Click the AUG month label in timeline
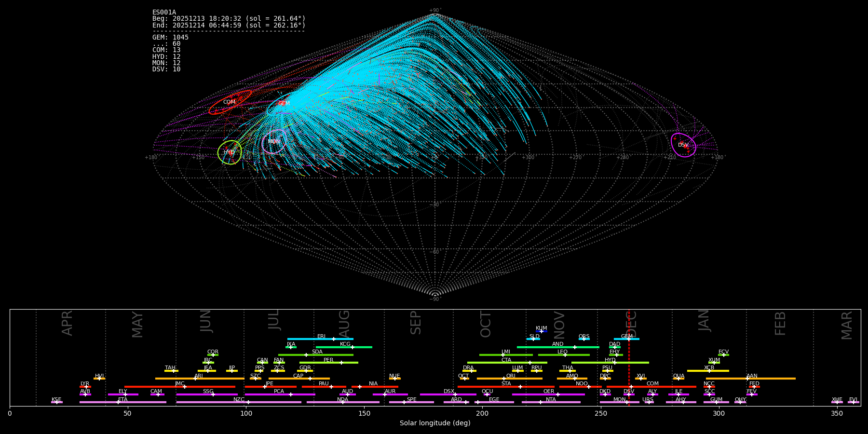 (344, 324)
